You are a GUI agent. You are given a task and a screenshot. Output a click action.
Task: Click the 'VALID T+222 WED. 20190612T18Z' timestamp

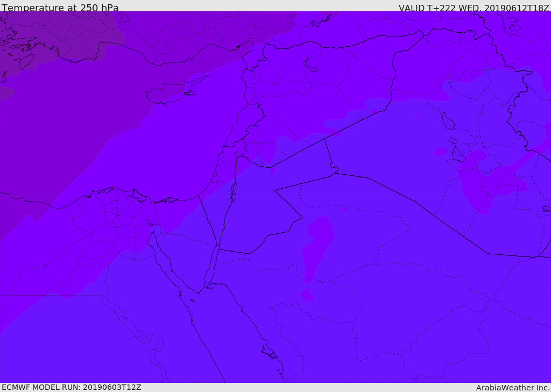474,8
